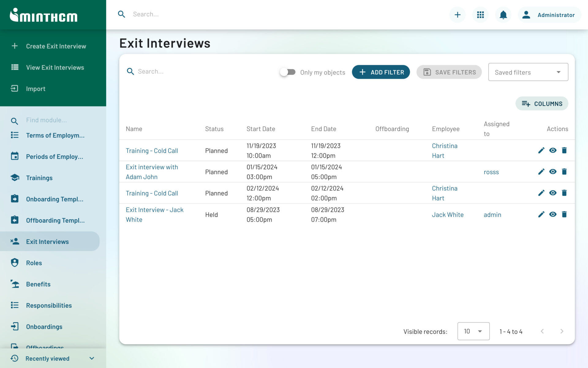Open the Exit Interviews module in sidebar

(x=47, y=241)
